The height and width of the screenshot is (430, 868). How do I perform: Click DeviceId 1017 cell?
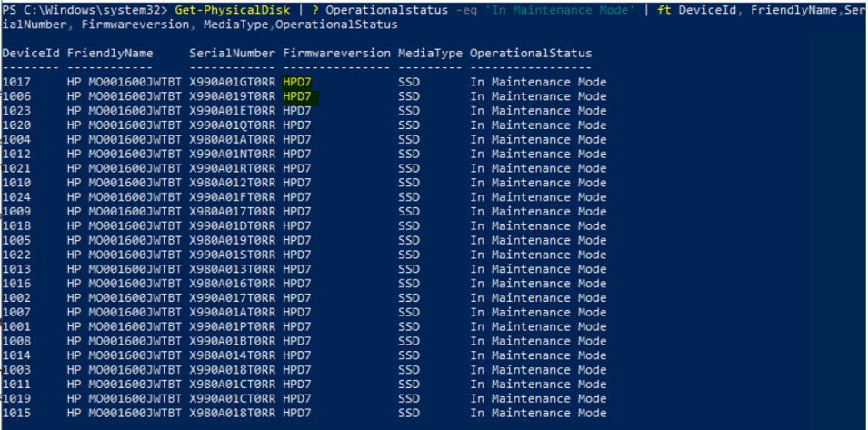(16, 82)
